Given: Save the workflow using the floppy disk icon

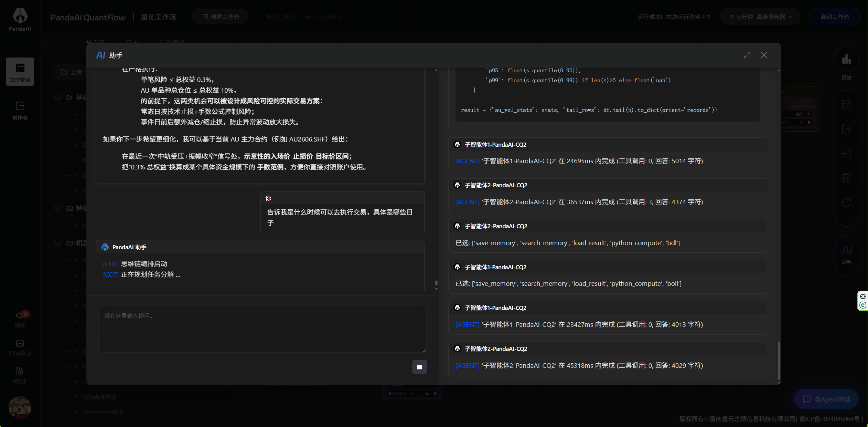Looking at the screenshot, I should point(847,104).
